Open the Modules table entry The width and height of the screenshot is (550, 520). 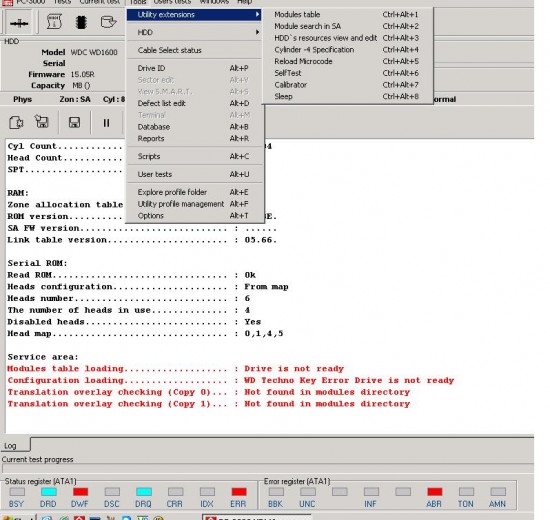pos(347,14)
